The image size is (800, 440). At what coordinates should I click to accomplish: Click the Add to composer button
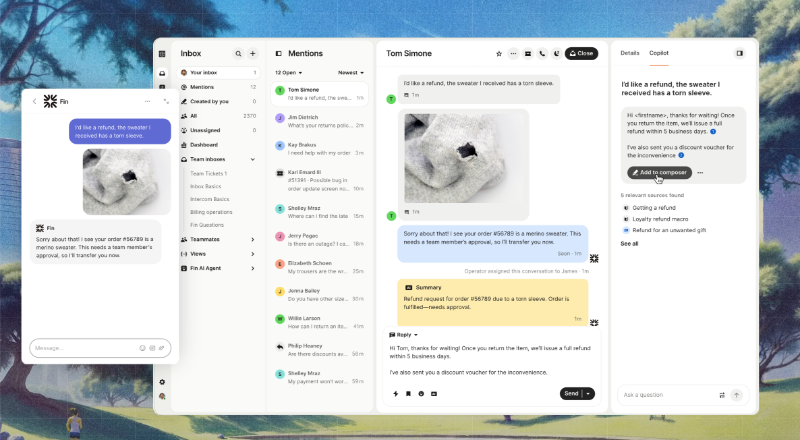point(659,173)
